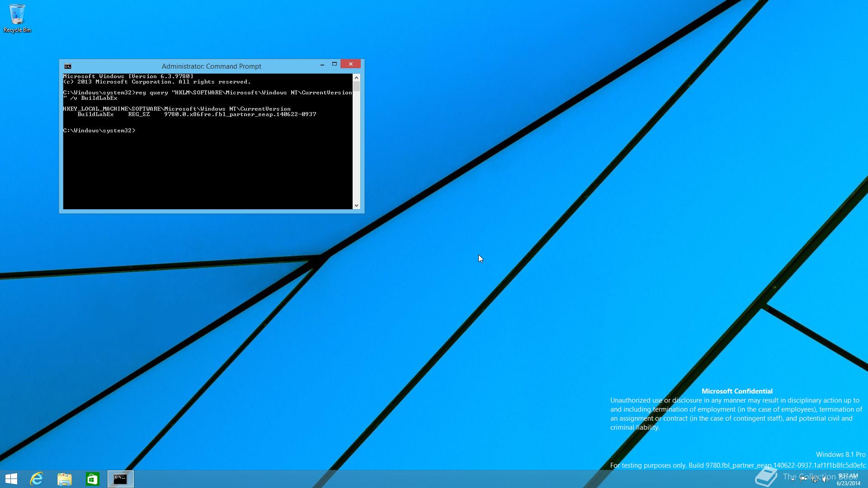Open the Start menu Windows logo
This screenshot has width=868, height=488.
tap(11, 479)
